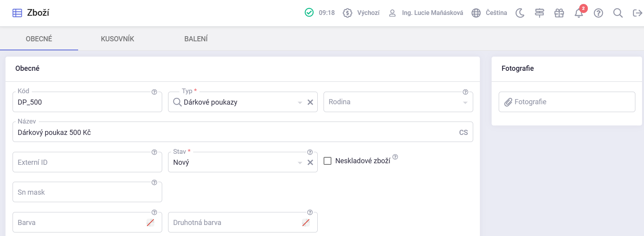644x236 pixels.
Task: Switch to the Kusovník tab
Action: [x=117, y=39]
